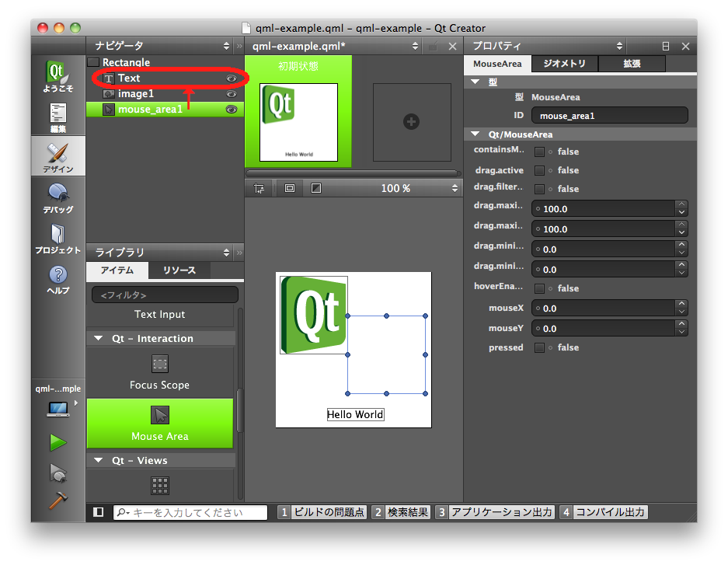The image size is (728, 565).
Task: Switch to the Edit (編集) mode
Action: 58,118
